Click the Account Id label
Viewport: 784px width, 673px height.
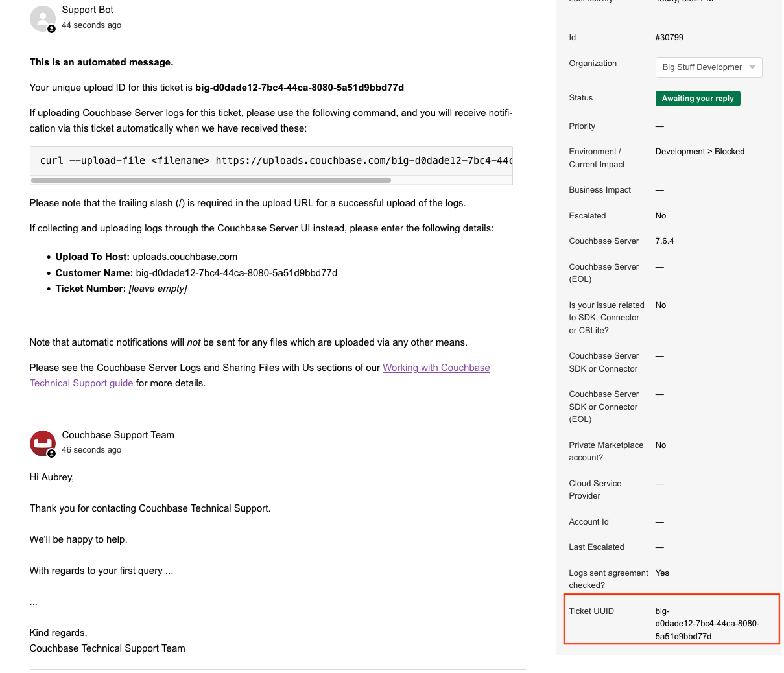coord(589,522)
